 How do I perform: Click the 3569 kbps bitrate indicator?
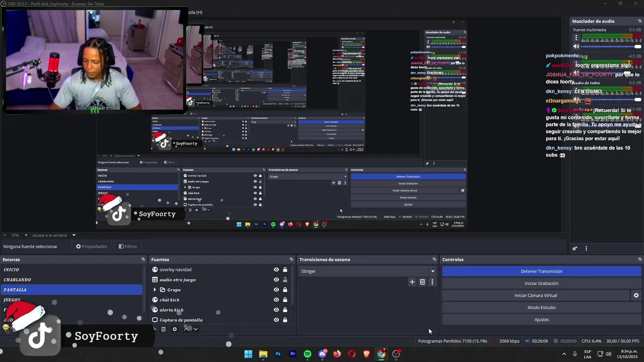tap(509, 341)
